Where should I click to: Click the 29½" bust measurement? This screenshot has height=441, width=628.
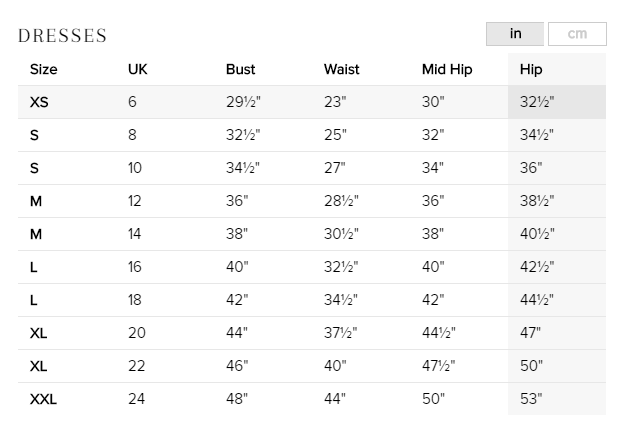pyautogui.click(x=243, y=102)
